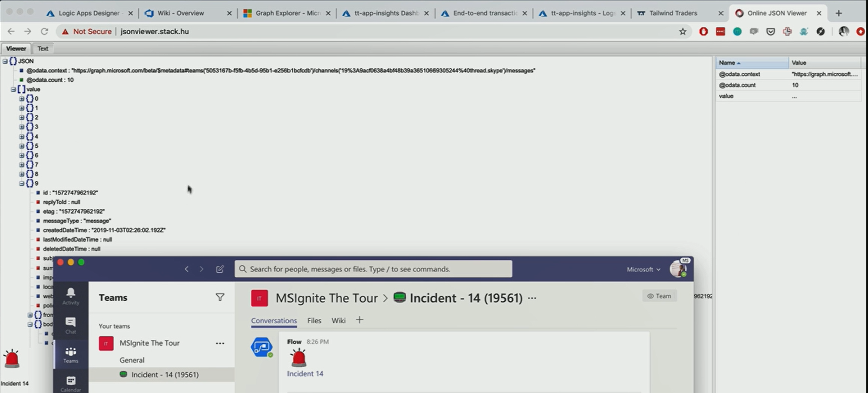Image resolution: width=868 pixels, height=393 pixels.
Task: Click the Team visibility button
Action: [659, 296]
